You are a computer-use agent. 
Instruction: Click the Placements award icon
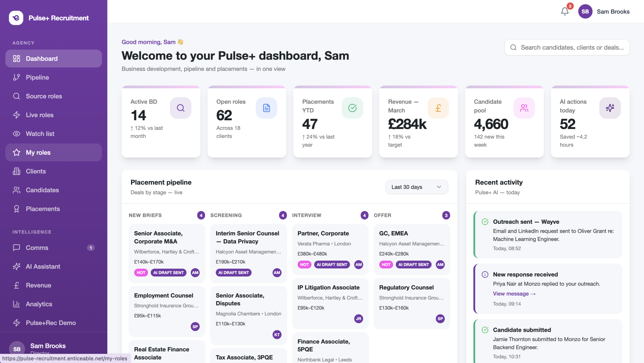17,209
